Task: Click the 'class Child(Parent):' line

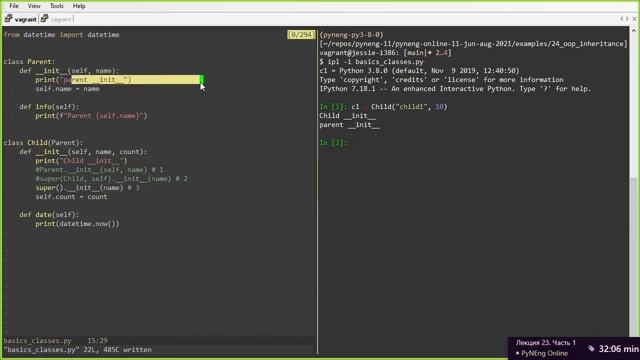Action: [x=43, y=142]
